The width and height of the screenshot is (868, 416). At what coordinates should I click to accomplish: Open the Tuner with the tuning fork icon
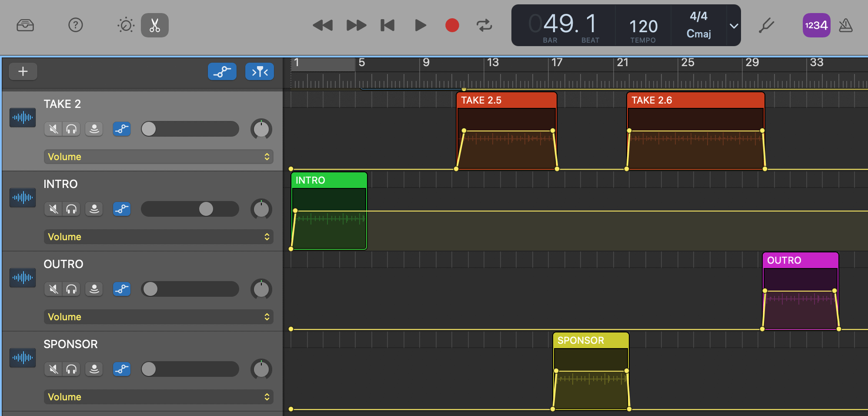[767, 25]
